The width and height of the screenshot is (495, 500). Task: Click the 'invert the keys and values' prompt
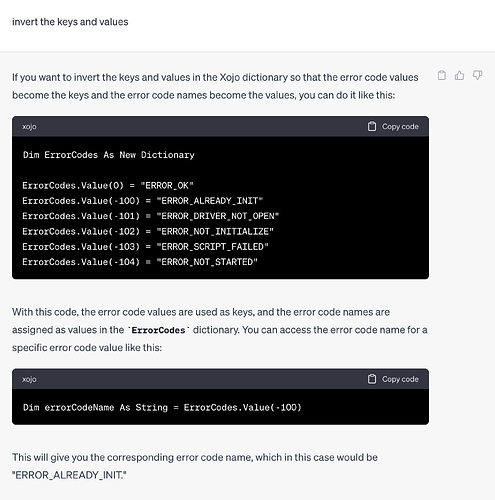(70, 22)
